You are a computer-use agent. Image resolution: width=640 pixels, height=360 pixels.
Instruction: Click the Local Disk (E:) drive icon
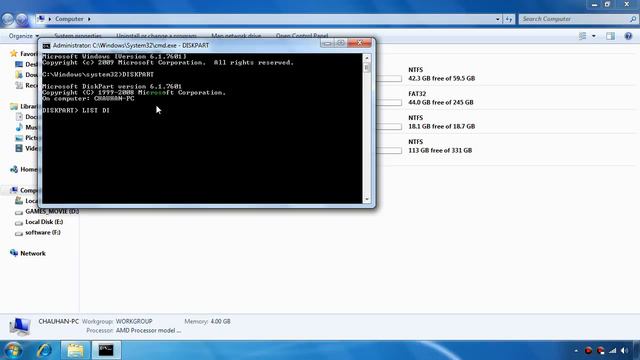19,222
